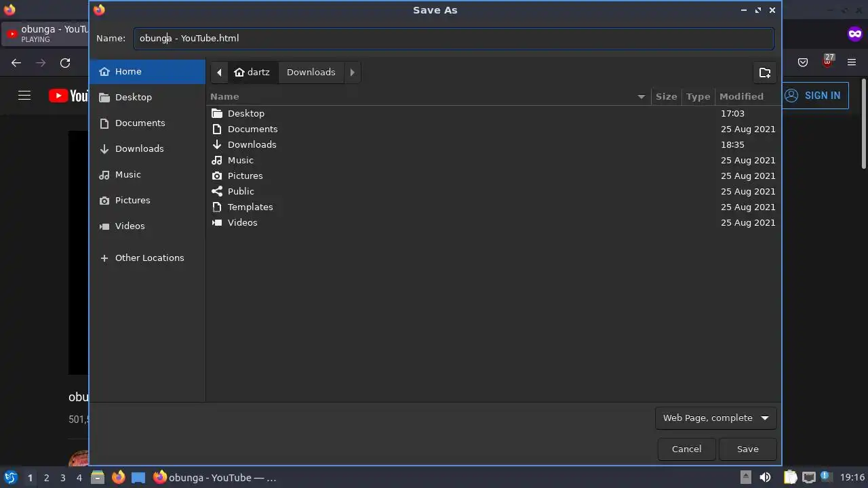Click the blue desktop icon in taskbar
This screenshot has width=868, height=488.
pyautogui.click(x=138, y=477)
